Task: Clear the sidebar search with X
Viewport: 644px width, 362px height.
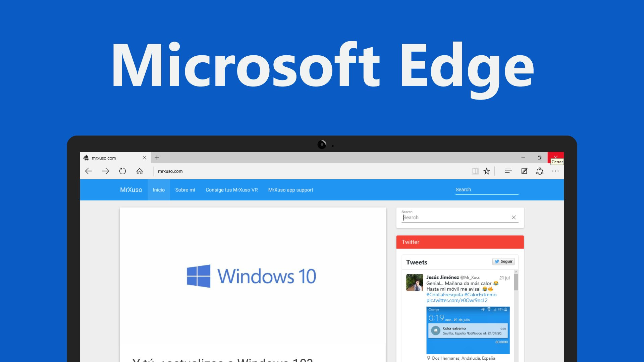Action: [x=514, y=218]
